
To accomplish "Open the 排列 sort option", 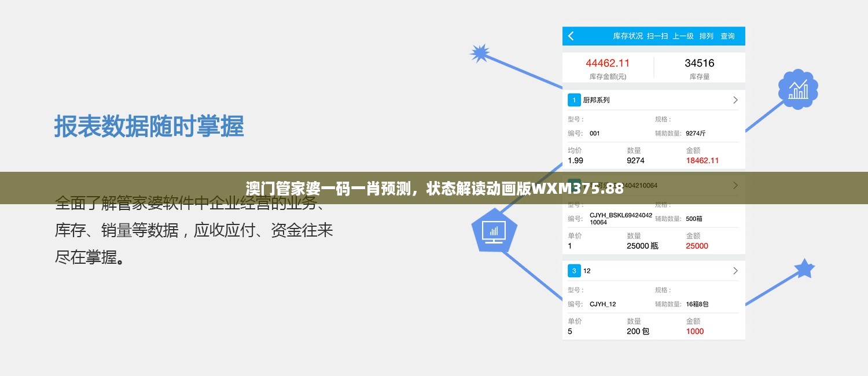I will (706, 36).
